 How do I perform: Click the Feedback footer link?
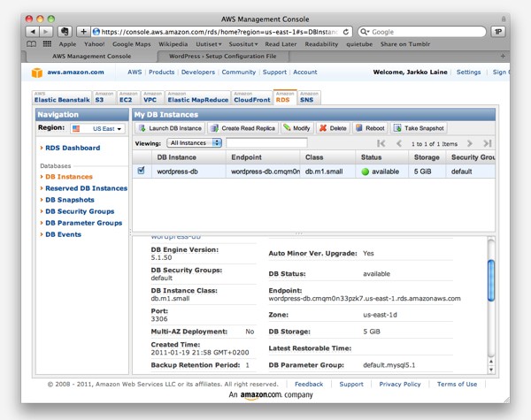point(309,384)
